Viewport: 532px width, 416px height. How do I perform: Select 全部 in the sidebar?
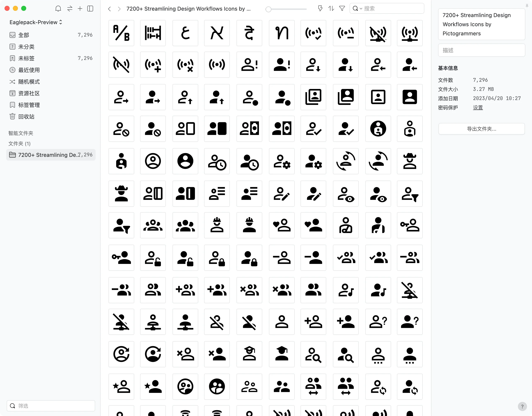point(51,35)
